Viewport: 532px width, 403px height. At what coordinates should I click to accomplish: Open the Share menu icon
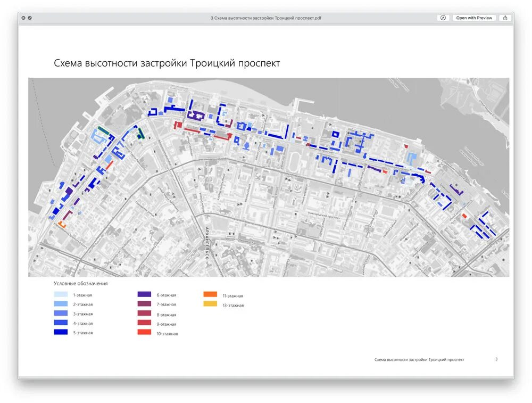tap(505, 18)
